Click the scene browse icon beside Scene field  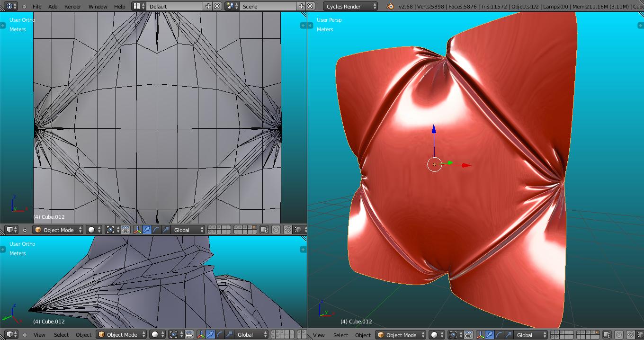pyautogui.click(x=231, y=7)
